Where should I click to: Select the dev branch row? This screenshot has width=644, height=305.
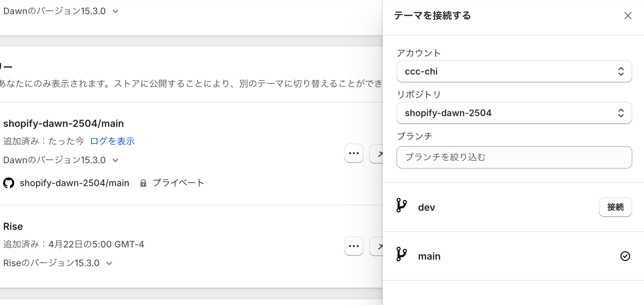pos(485,207)
